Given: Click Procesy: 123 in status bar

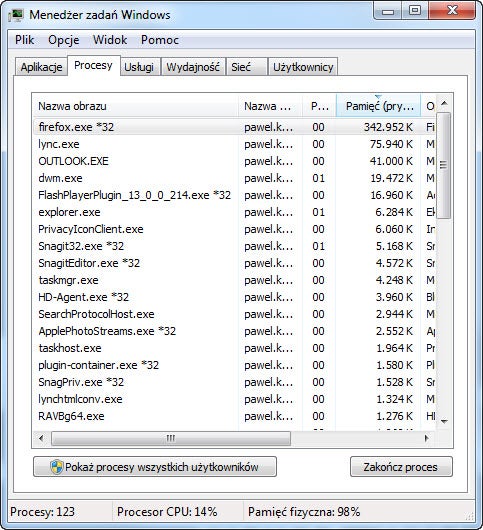Looking at the screenshot, I should (x=43, y=512).
